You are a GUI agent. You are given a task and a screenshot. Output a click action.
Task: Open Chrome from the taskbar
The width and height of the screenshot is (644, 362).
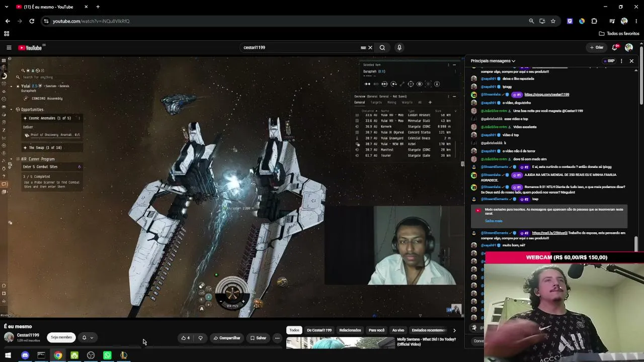pos(58,355)
